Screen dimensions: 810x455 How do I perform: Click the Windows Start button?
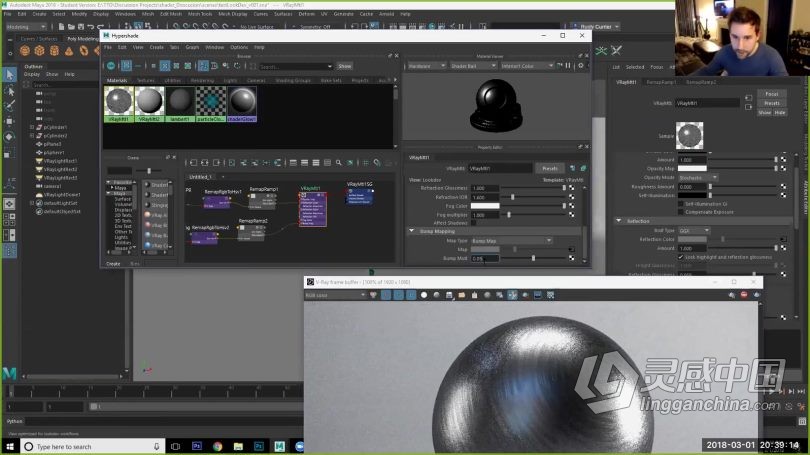10,446
